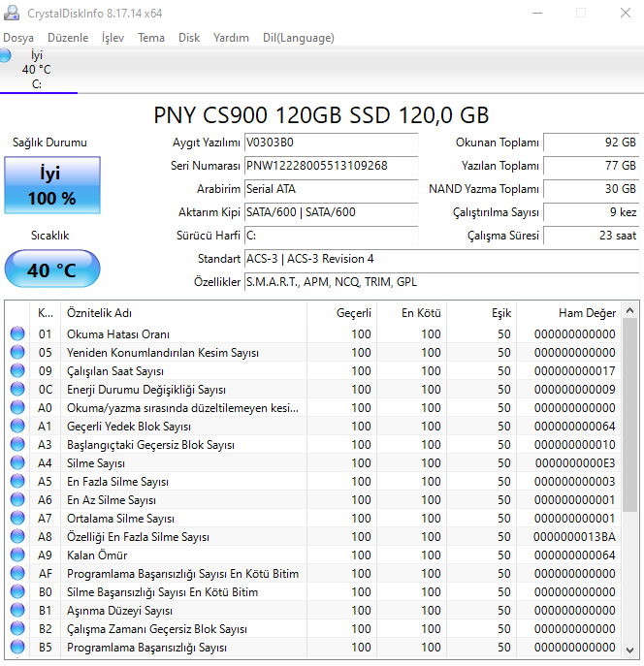Click status orb for attribute A3 row
The image size is (644, 666).
coord(17,444)
